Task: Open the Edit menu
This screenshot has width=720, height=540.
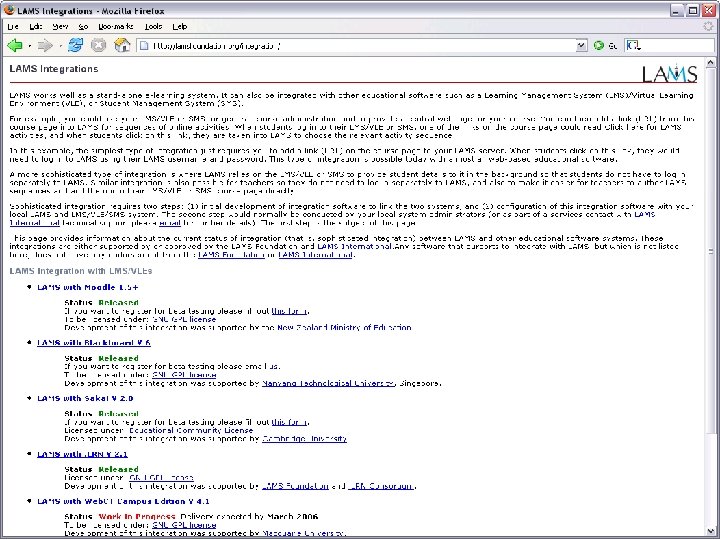Action: (x=36, y=27)
